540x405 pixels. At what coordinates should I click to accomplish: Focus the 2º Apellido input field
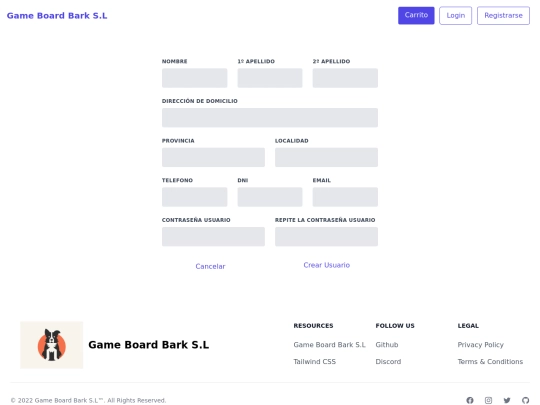(345, 78)
